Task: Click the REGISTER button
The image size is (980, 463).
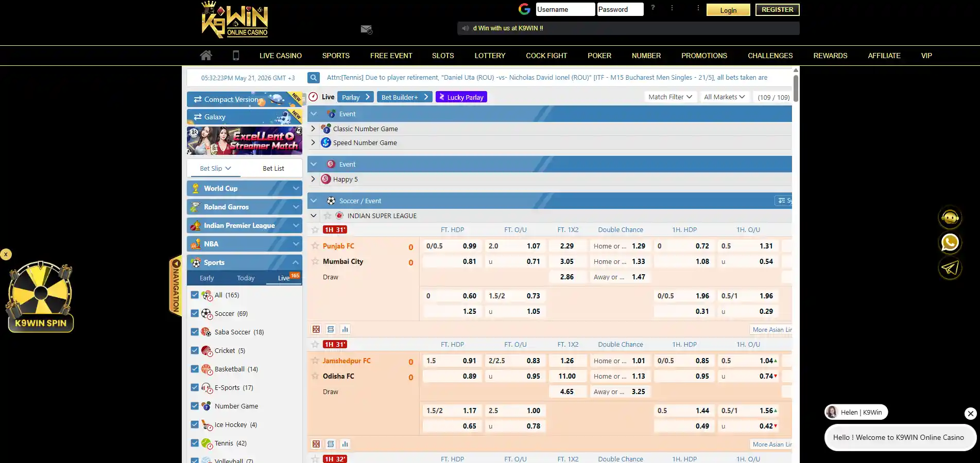Action: tap(777, 10)
